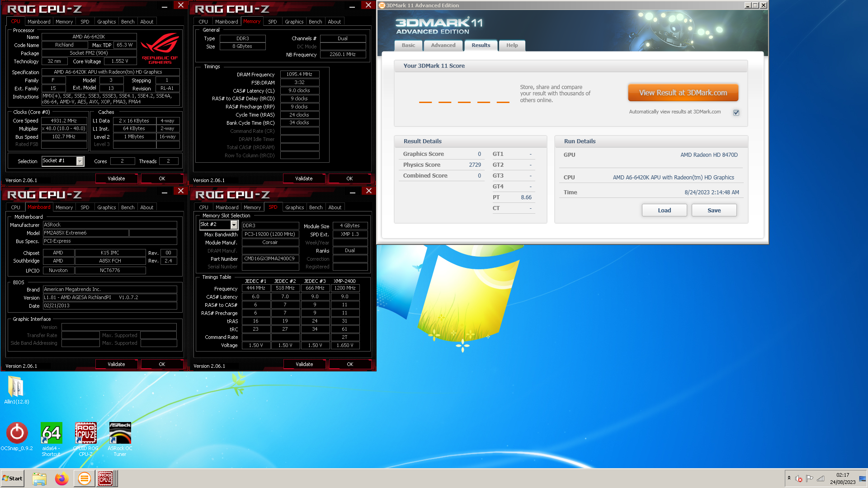Screen dimensions: 868x488
Task: Click the Core Speed value 4931.2 MHz
Action: coord(64,121)
